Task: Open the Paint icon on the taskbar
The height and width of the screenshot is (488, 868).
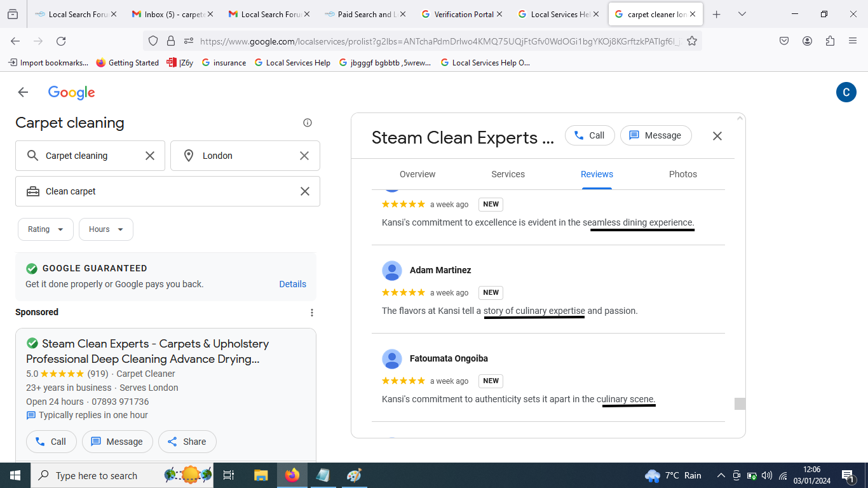Action: [354, 475]
